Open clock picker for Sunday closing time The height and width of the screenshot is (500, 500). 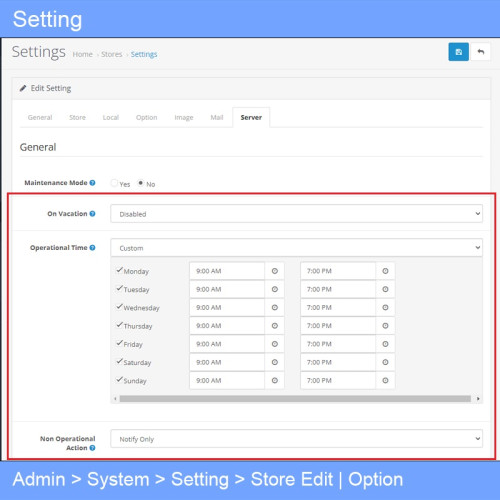[385, 380]
